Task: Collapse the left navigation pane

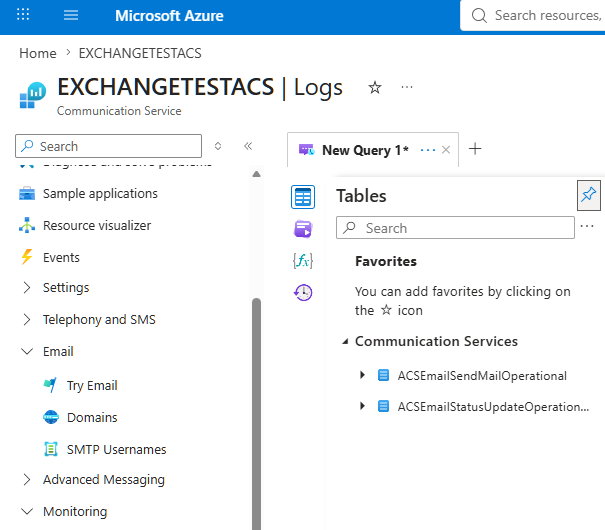Action: (x=248, y=146)
